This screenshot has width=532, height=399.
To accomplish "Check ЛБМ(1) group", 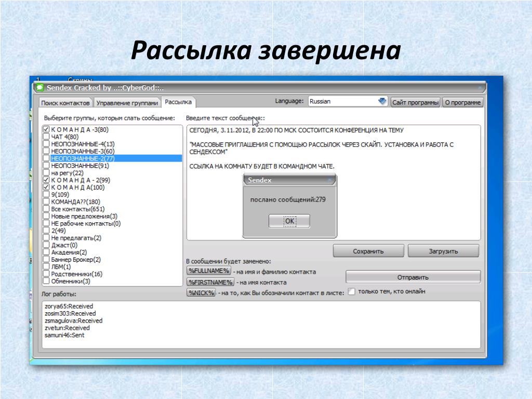I will pyautogui.click(x=46, y=267).
